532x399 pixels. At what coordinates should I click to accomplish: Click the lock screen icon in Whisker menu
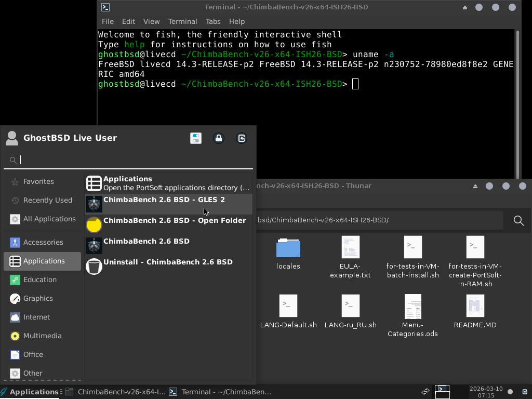click(219, 138)
